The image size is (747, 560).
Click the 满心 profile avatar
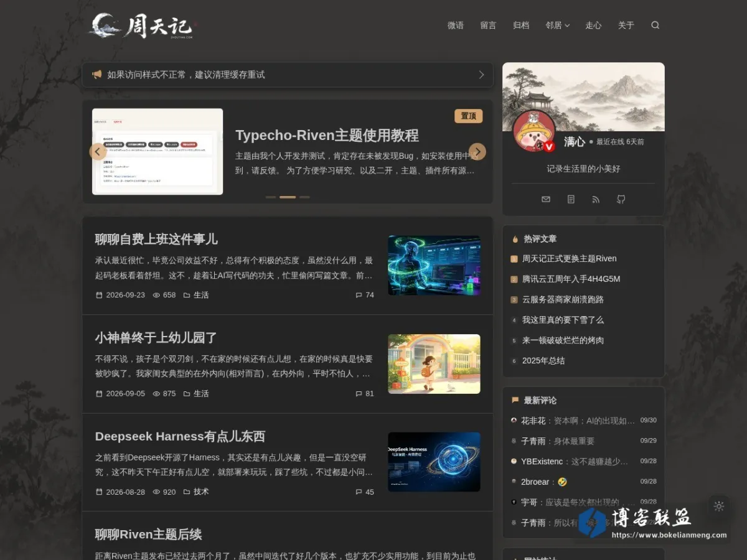pyautogui.click(x=533, y=131)
